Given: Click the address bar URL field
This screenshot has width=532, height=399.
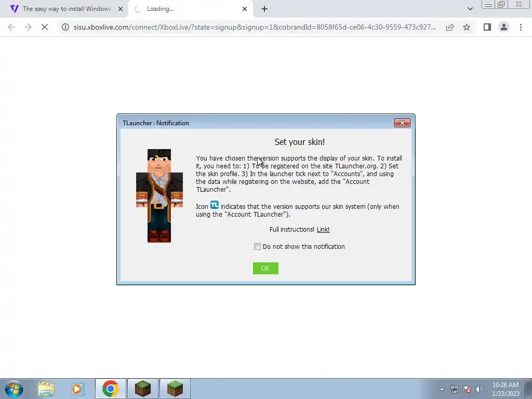Looking at the screenshot, I should pyautogui.click(x=255, y=27).
